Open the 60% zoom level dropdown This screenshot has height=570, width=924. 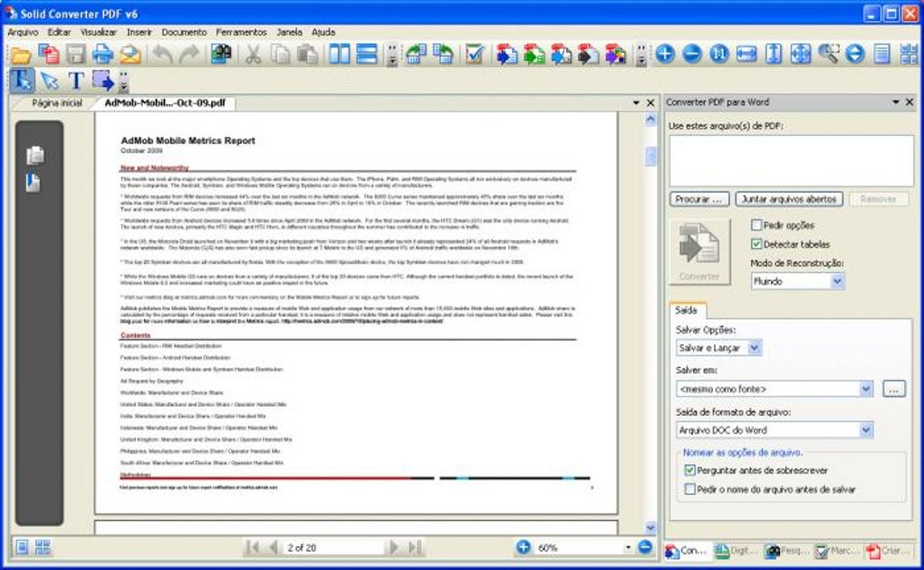(x=628, y=547)
